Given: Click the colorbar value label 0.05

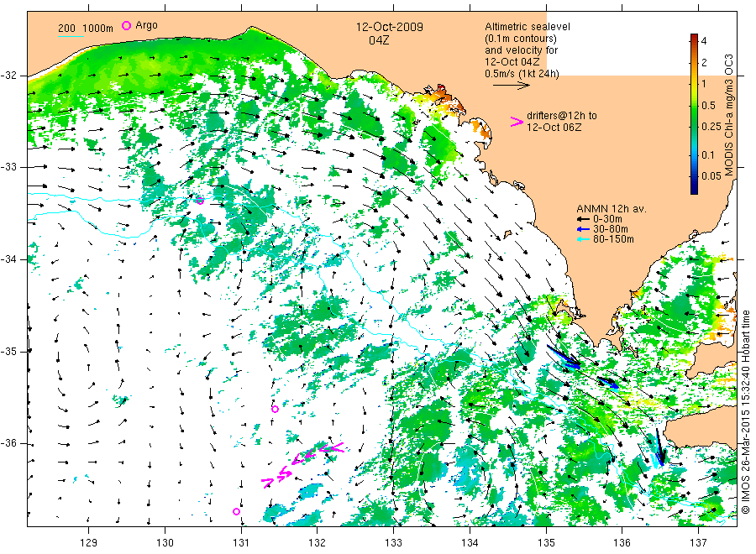Looking at the screenshot, I should coord(711,175).
